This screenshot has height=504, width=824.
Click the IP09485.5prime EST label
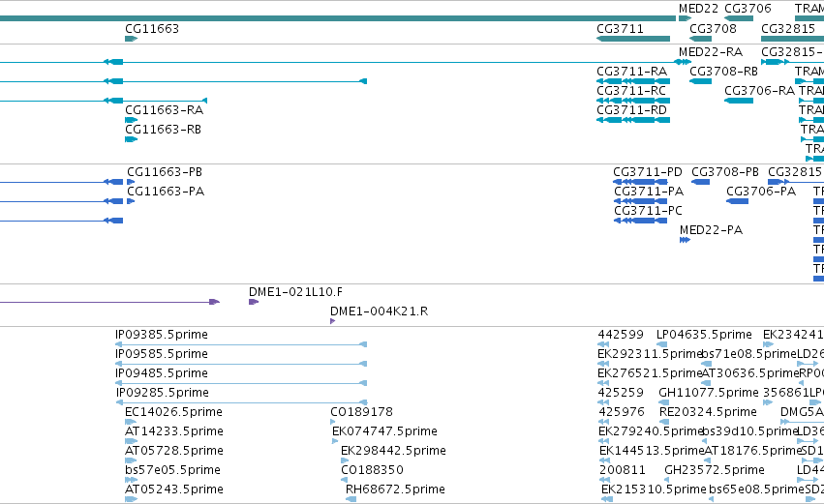pyautogui.click(x=162, y=373)
